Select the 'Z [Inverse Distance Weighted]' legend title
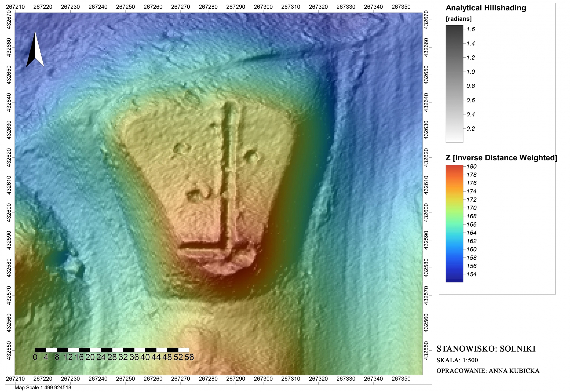This screenshot has height=392, width=570. click(501, 158)
